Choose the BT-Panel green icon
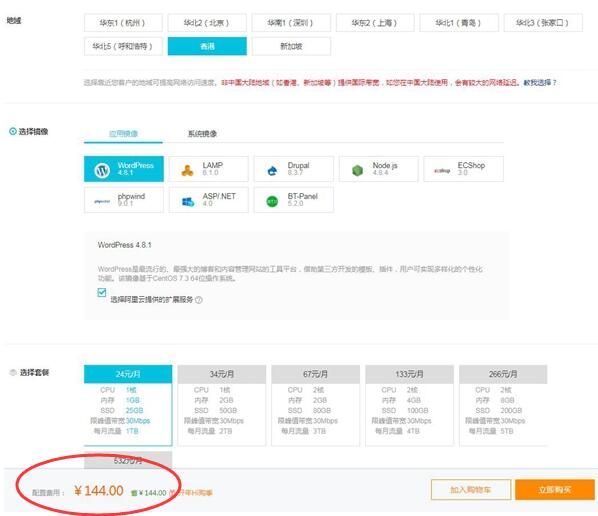 pos(272,201)
